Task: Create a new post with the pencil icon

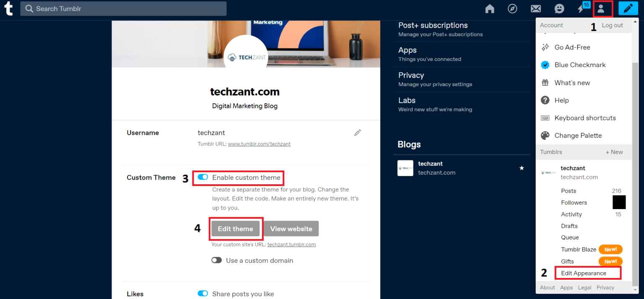Action: (x=628, y=8)
